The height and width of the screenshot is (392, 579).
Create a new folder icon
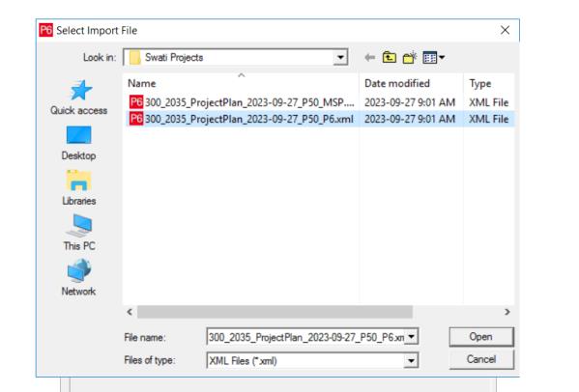coord(410,58)
